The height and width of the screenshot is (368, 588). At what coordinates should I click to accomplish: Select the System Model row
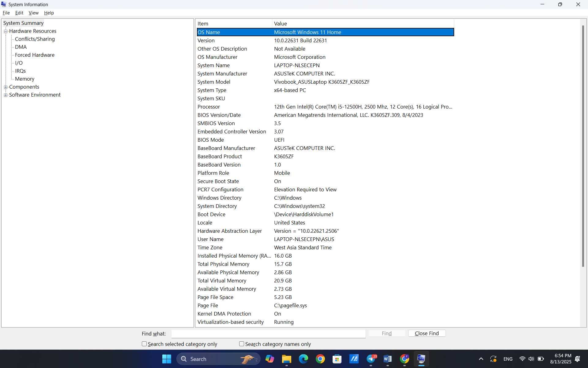(325, 82)
